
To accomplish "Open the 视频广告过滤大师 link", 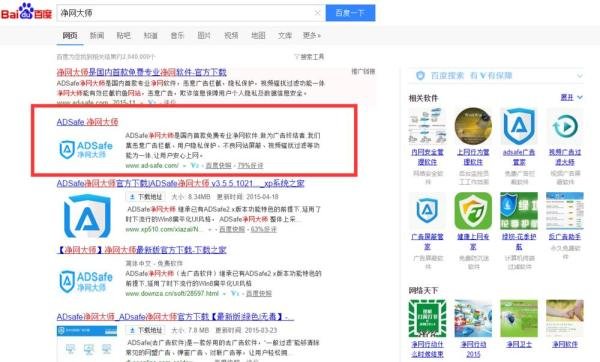I will point(565,157).
